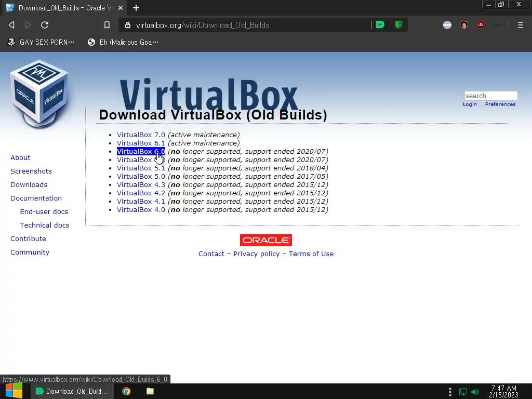Open the Terms of Use footer link

point(311,254)
